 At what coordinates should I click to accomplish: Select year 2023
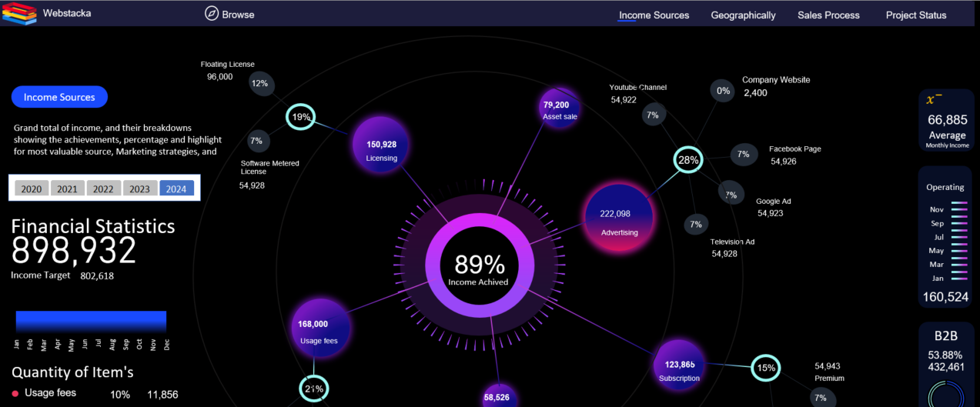coord(139,188)
